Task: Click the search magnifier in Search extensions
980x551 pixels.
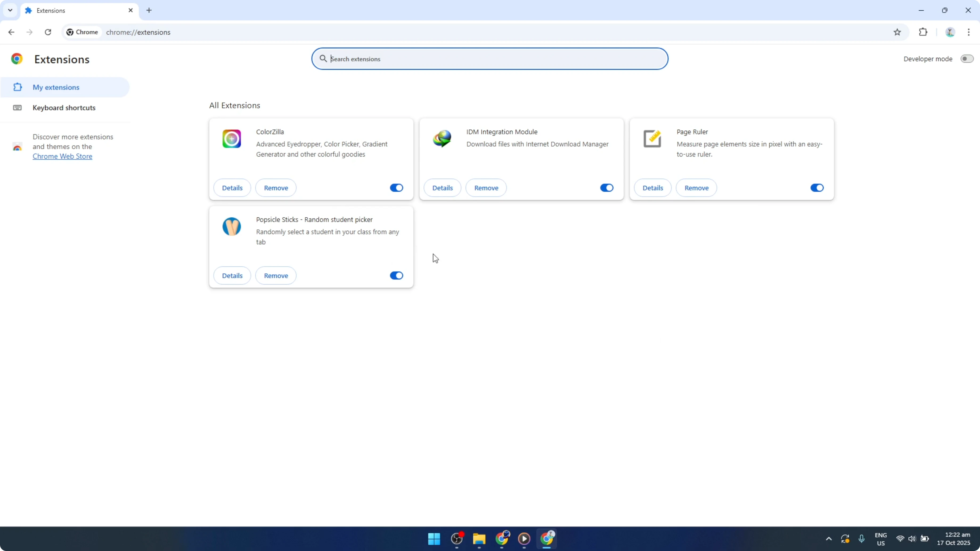Action: [323, 59]
